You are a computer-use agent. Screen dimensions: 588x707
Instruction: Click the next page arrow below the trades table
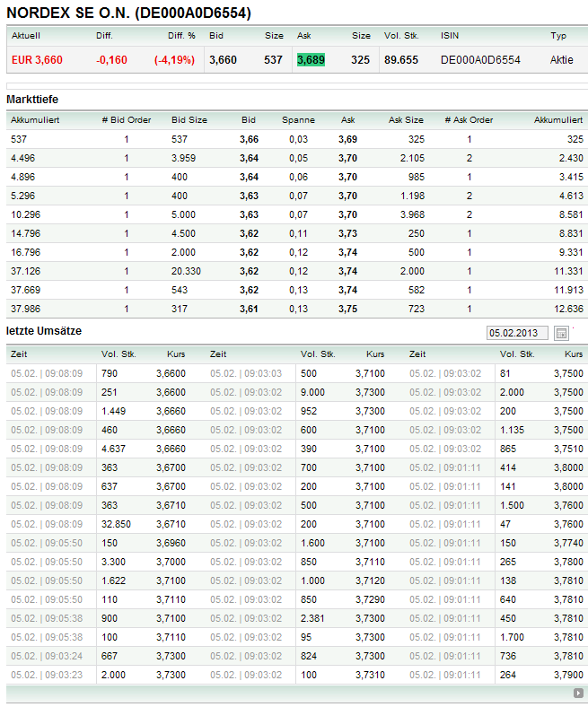point(578,693)
